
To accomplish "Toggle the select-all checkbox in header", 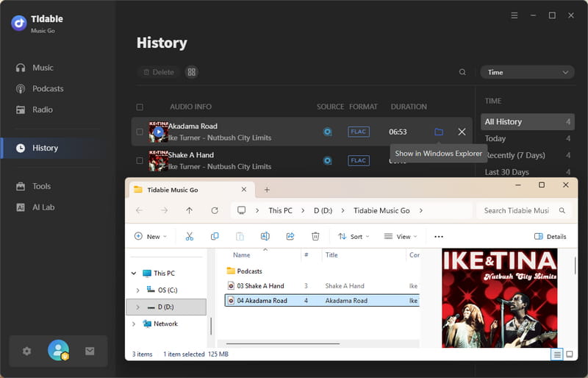I will [140, 107].
